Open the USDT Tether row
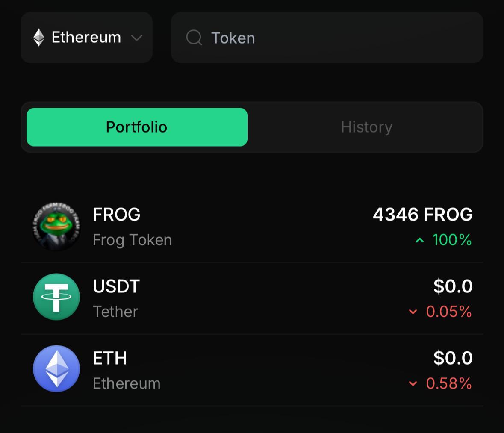Viewport: 504px width, 433px height. (252, 298)
